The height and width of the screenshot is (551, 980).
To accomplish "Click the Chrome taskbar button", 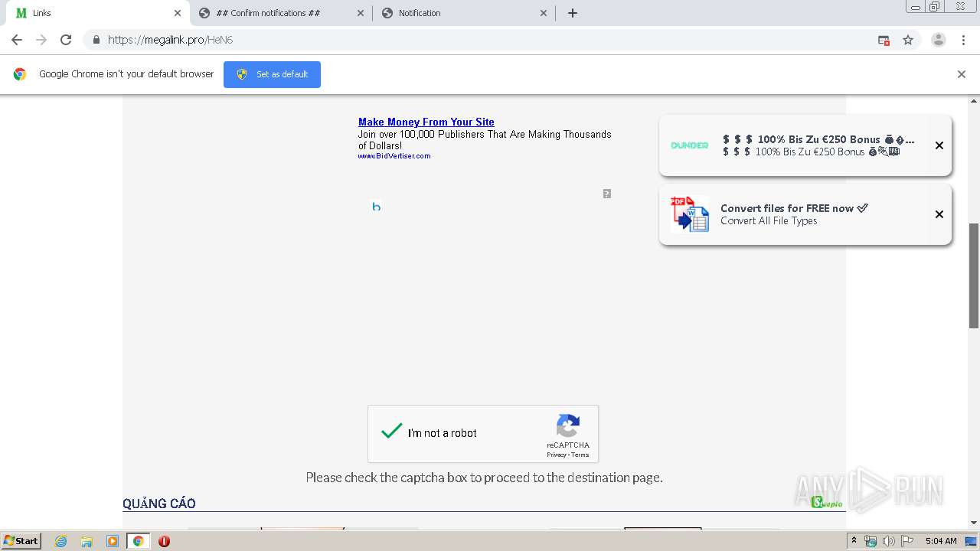I will (138, 541).
